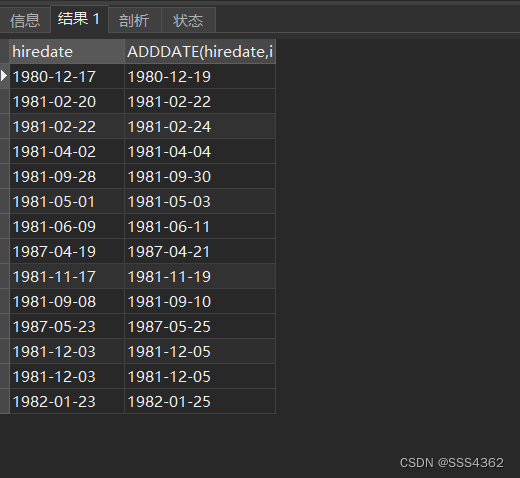Select result cell 1981-09-30
Screen dimensions: 520x478
pos(200,176)
